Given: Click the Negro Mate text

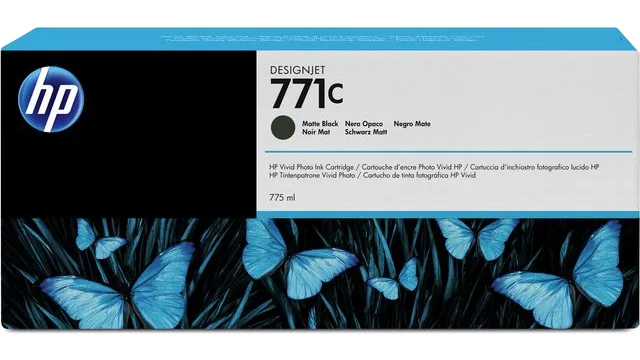Looking at the screenshot, I should click(412, 123).
